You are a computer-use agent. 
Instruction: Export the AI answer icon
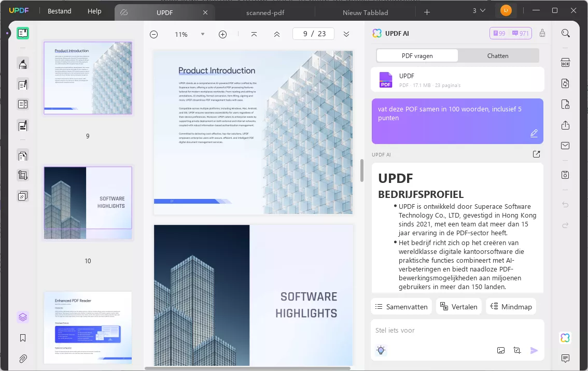pos(537,154)
